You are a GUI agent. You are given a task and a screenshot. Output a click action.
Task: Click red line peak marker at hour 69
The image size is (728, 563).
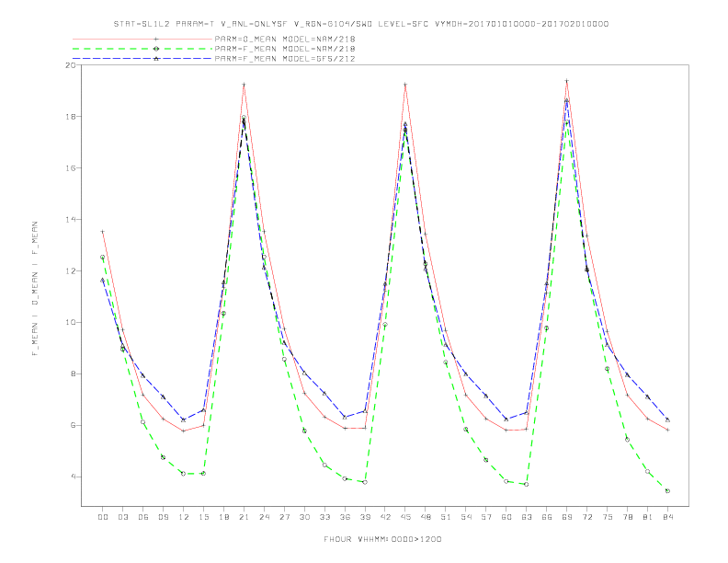click(567, 81)
